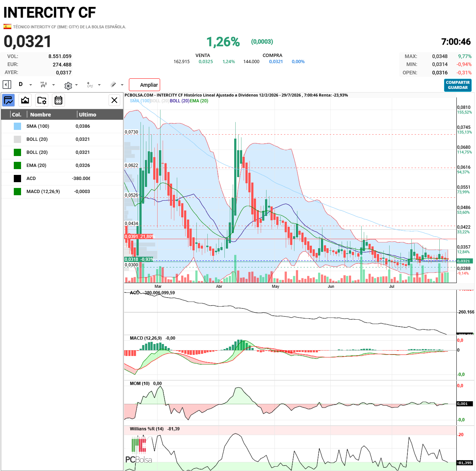Click the VENTA price 0,0325
Image resolution: width=476 pixels, height=471 pixels.
206,62
